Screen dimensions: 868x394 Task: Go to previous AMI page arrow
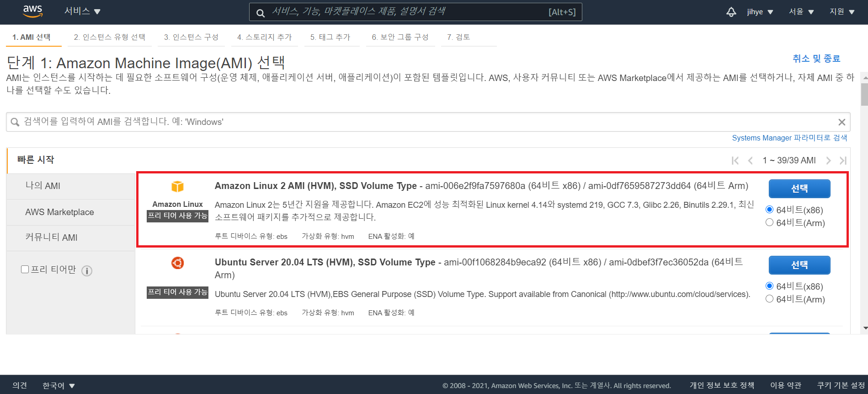pyautogui.click(x=750, y=161)
